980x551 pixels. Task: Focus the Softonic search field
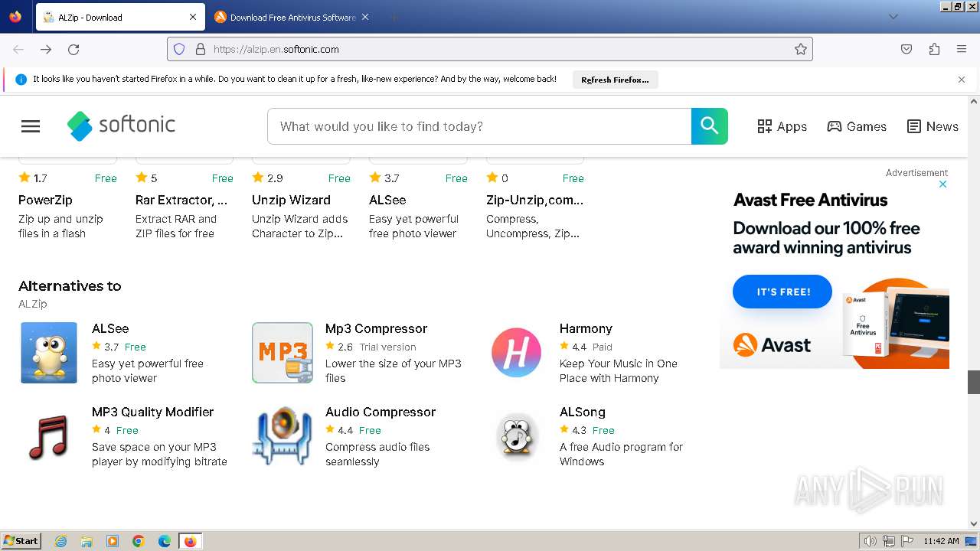pyautogui.click(x=479, y=126)
